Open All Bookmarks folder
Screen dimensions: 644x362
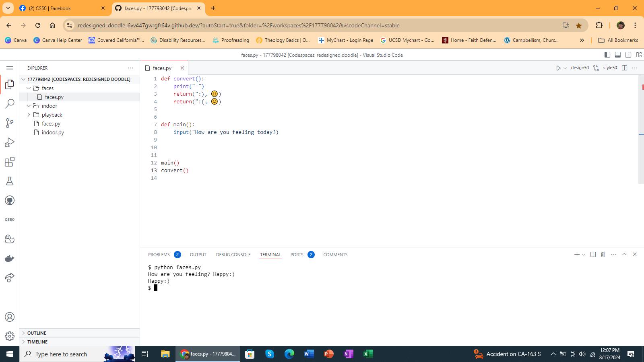(618, 40)
